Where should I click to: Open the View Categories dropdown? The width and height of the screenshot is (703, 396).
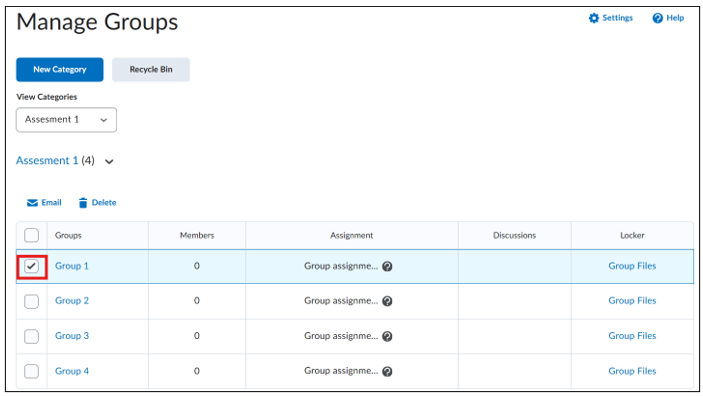tap(66, 120)
